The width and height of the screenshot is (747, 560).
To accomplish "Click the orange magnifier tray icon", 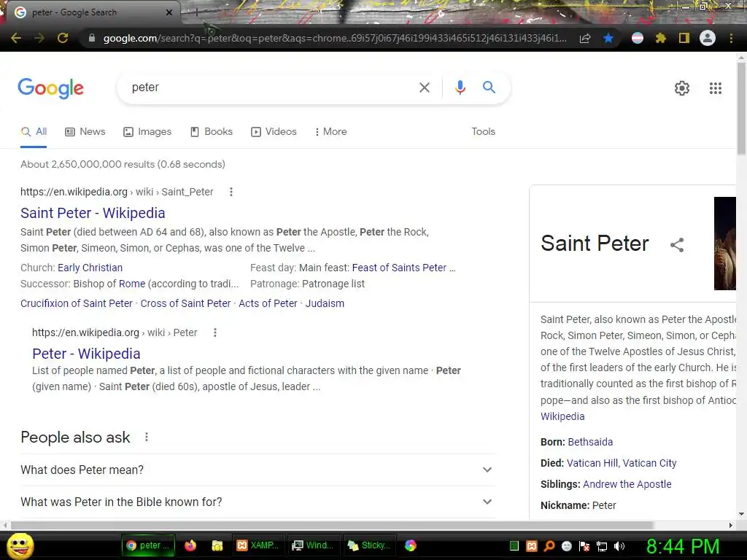I will tap(549, 546).
